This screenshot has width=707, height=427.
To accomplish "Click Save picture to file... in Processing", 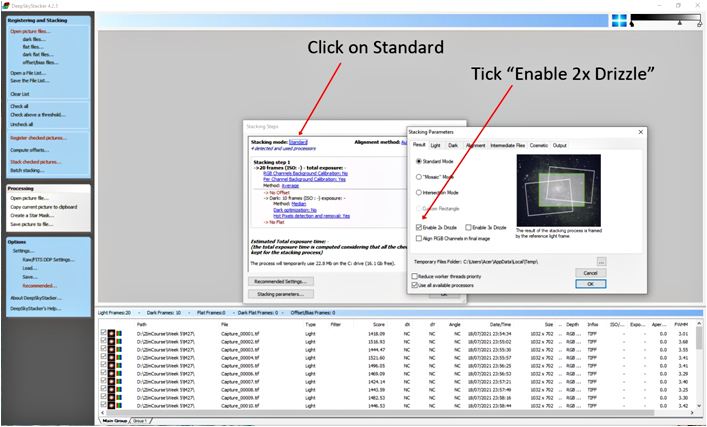I will [x=32, y=224].
